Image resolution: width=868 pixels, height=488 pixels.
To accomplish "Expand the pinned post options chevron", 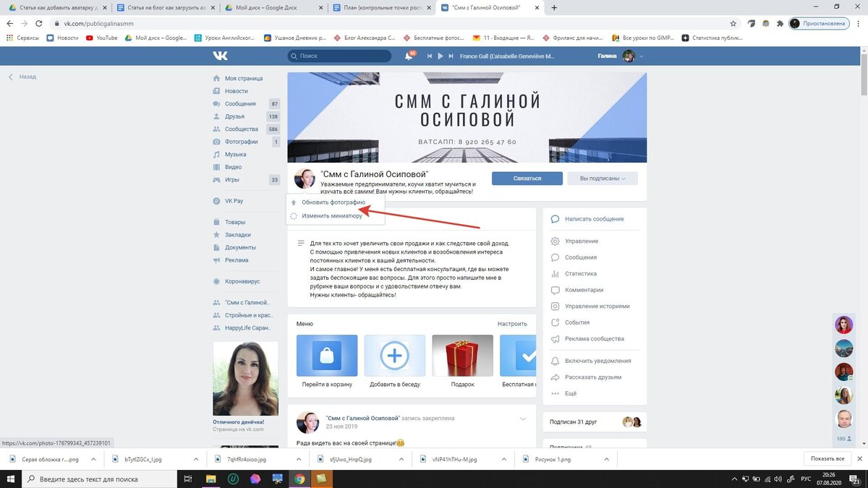I will point(523,419).
